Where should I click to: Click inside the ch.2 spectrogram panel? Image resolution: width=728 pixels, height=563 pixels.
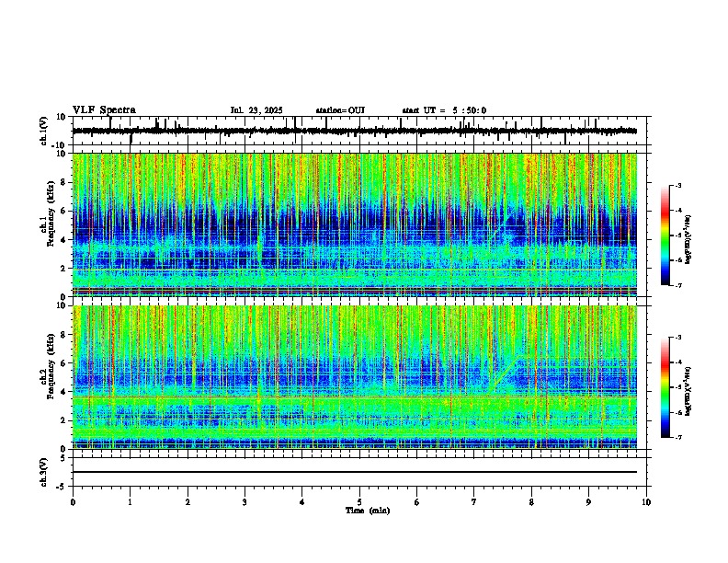pos(355,377)
